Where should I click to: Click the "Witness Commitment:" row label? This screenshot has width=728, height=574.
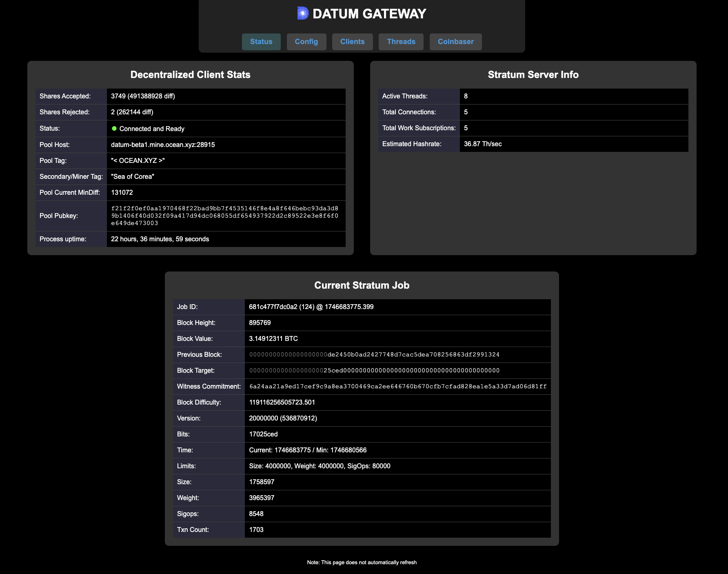click(209, 387)
